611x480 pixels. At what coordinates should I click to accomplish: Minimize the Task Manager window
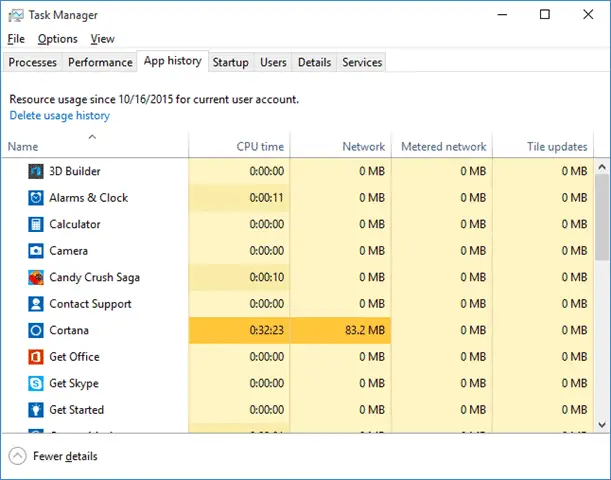[502, 15]
